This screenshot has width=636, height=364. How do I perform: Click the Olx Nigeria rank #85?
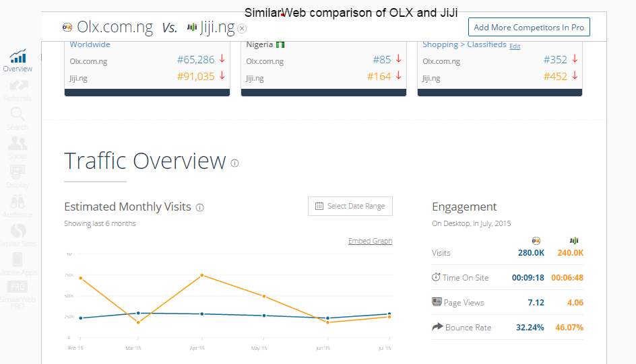click(x=382, y=59)
